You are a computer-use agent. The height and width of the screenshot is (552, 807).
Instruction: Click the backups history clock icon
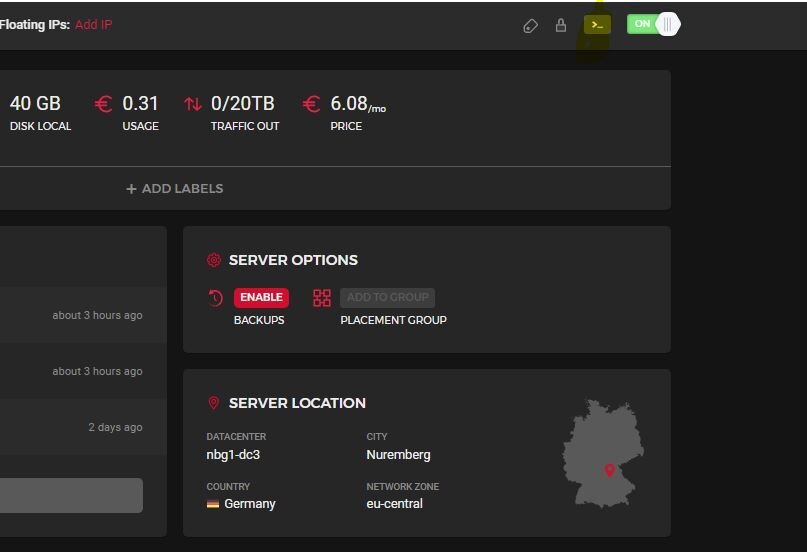pos(216,298)
